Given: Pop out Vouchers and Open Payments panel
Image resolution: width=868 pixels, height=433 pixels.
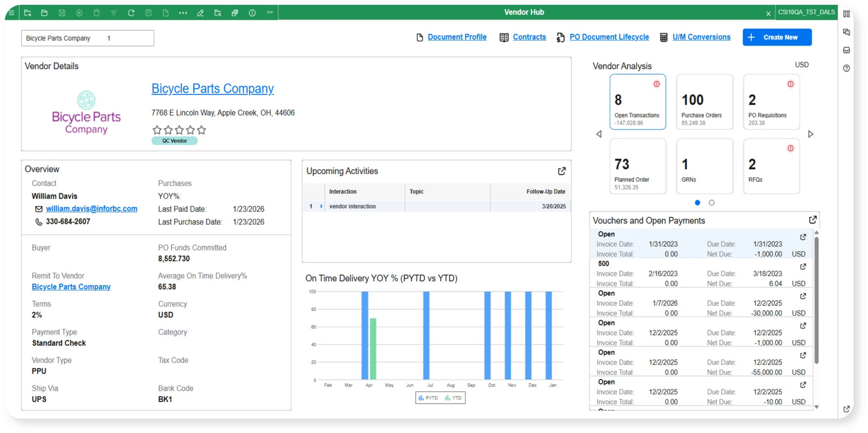Looking at the screenshot, I should pyautogui.click(x=813, y=220).
